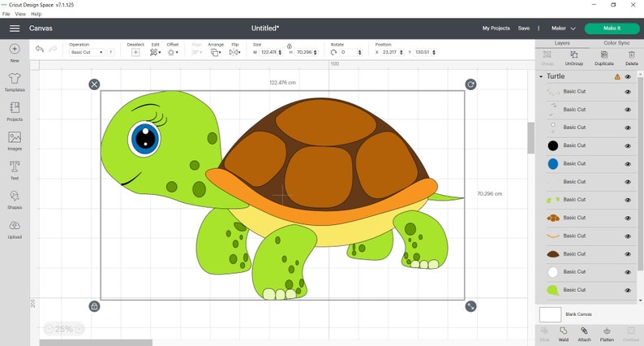The height and width of the screenshot is (346, 644).
Task: Click the Blank Canvas color swatch
Action: 551,314
